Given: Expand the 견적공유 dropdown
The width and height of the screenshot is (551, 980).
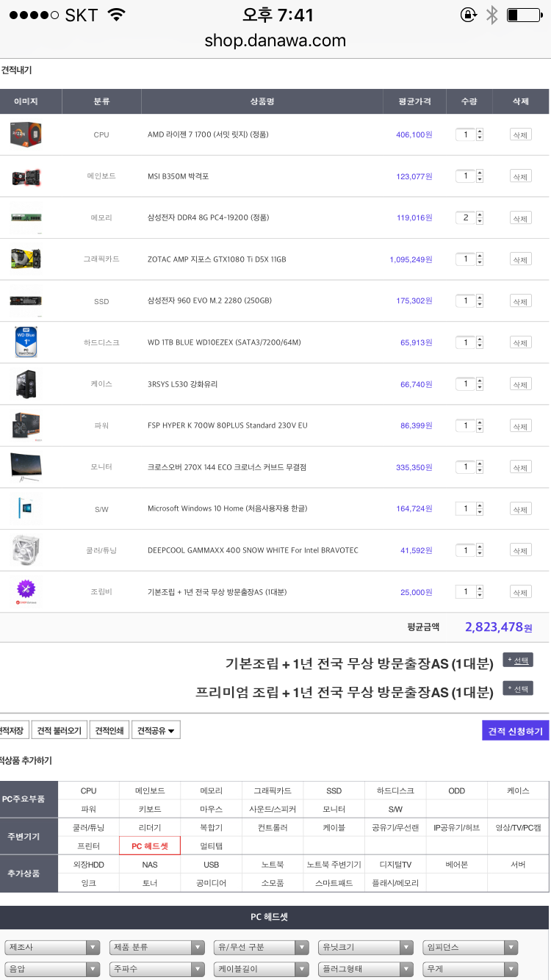Looking at the screenshot, I should coord(156,730).
